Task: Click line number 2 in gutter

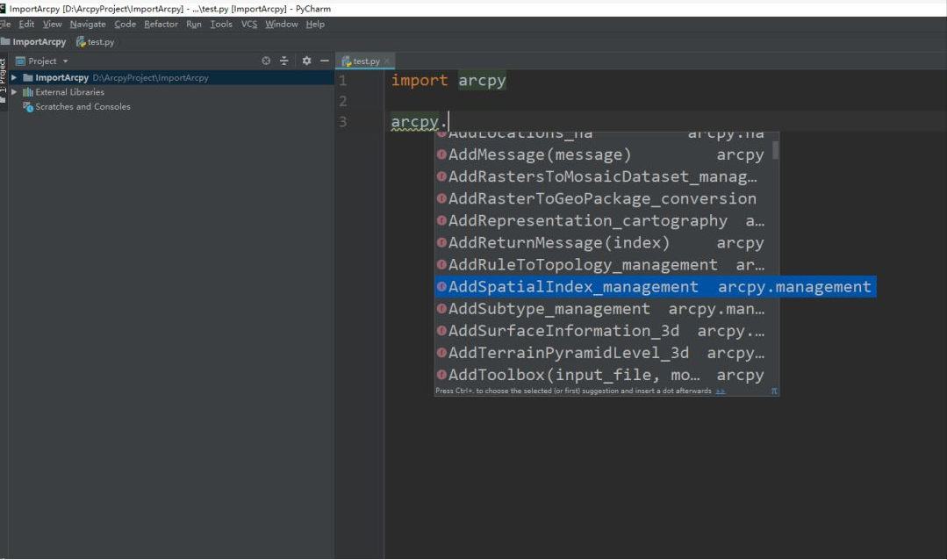Action: [x=342, y=101]
